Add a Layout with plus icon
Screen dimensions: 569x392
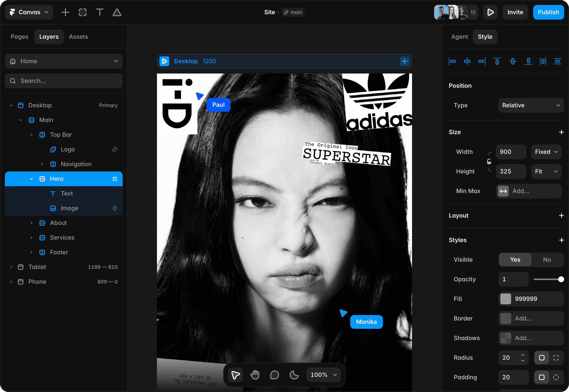tap(561, 215)
